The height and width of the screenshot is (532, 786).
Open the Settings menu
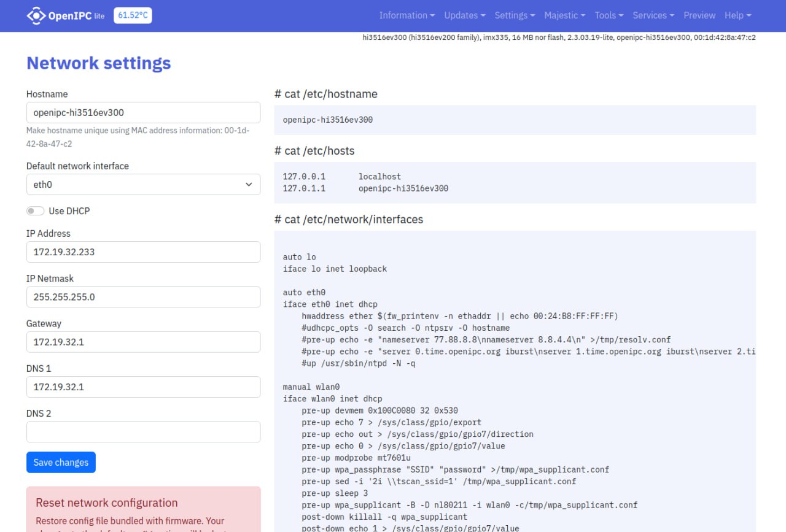click(515, 15)
